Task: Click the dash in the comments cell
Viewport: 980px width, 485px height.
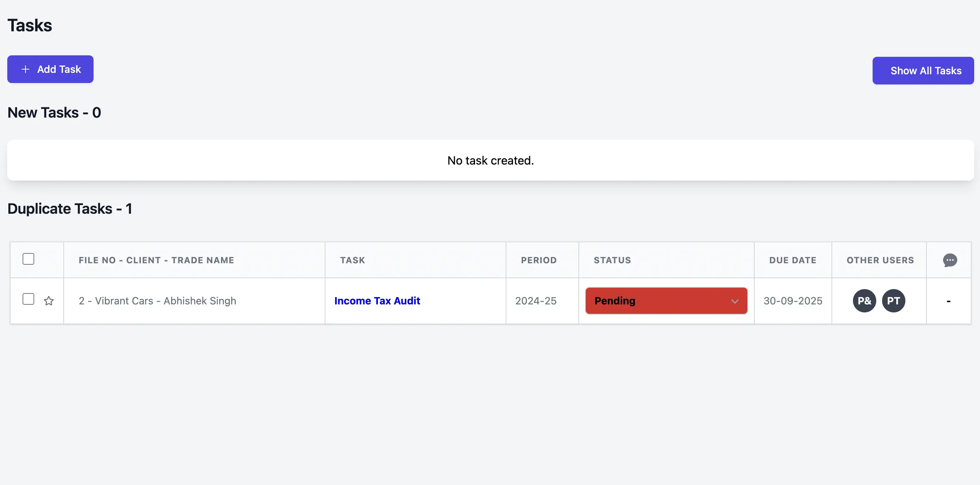Action: tap(948, 301)
